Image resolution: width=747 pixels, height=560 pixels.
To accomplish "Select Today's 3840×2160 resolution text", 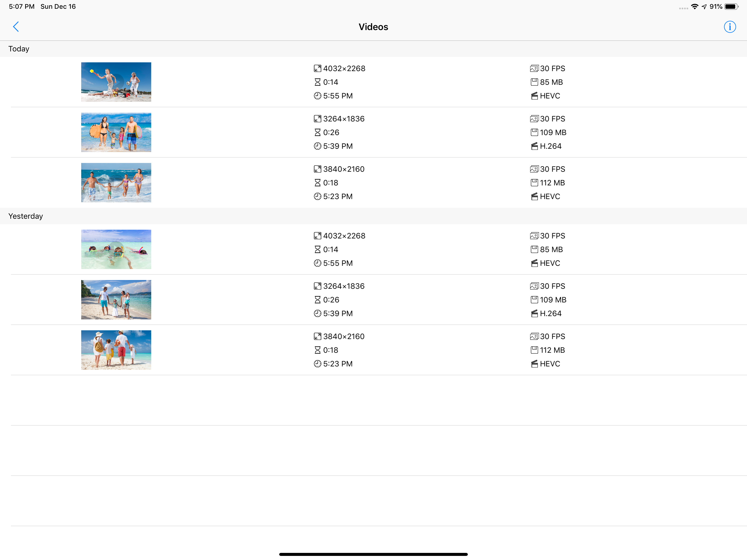I will click(344, 169).
